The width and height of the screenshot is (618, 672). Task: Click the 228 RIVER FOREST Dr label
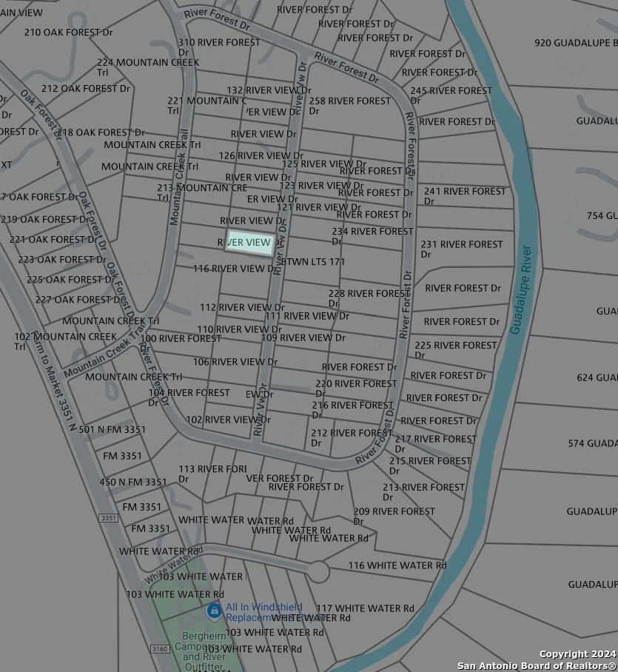pos(369,298)
